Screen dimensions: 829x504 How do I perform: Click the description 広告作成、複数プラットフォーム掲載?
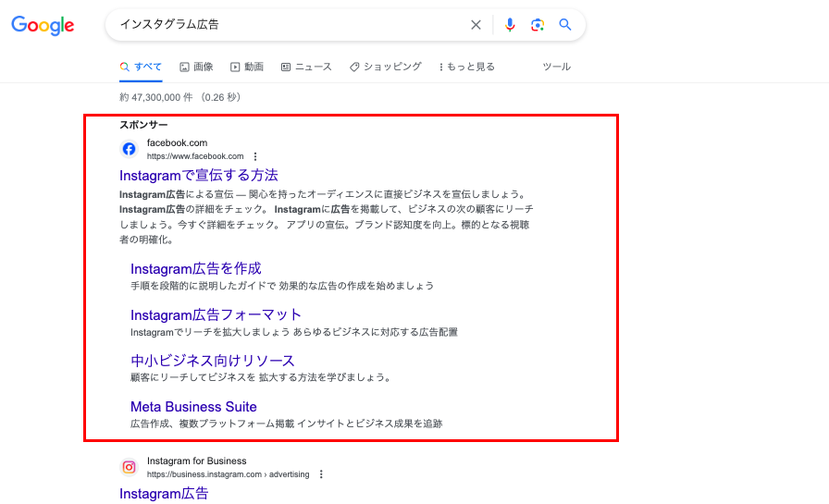coord(212,424)
